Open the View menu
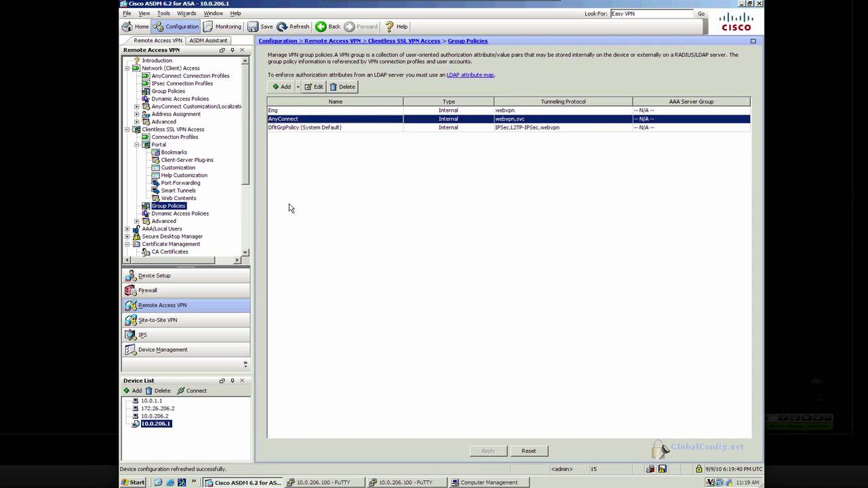The height and width of the screenshot is (488, 868). [144, 14]
